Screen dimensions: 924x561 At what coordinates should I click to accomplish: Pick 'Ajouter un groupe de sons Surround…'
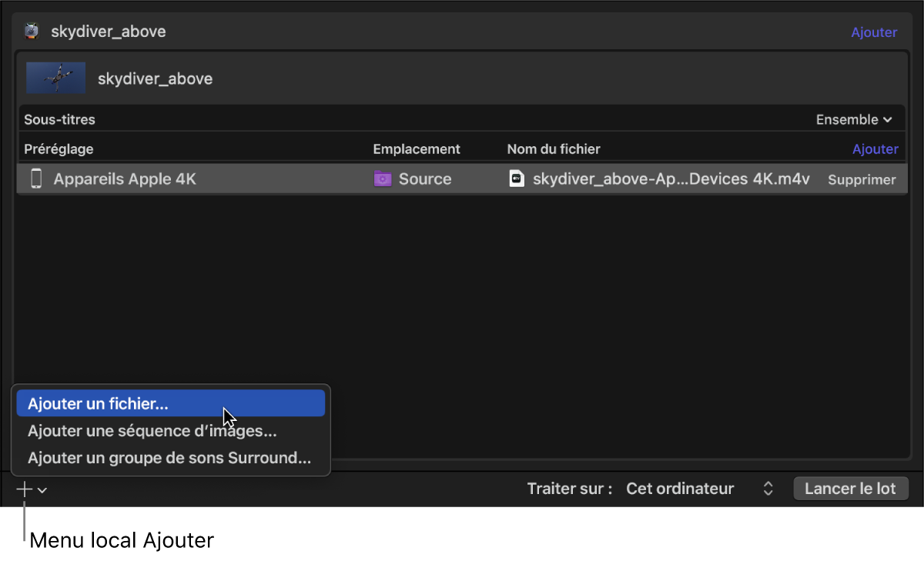point(169,458)
